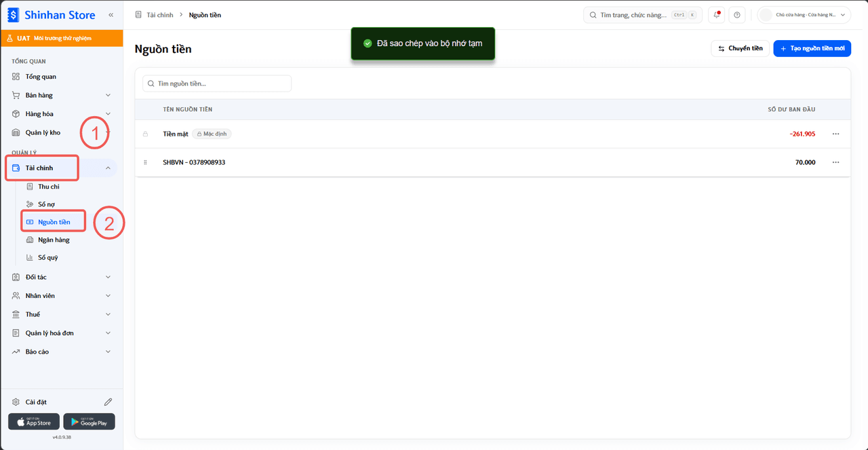Screen dimensions: 868x450
Task: Open Cài đặt settings
Action: point(36,402)
